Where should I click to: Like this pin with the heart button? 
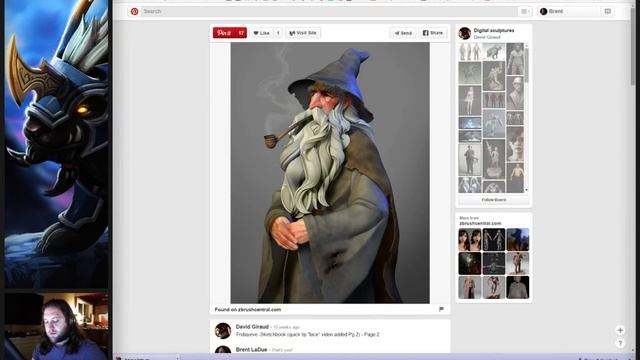click(x=261, y=33)
